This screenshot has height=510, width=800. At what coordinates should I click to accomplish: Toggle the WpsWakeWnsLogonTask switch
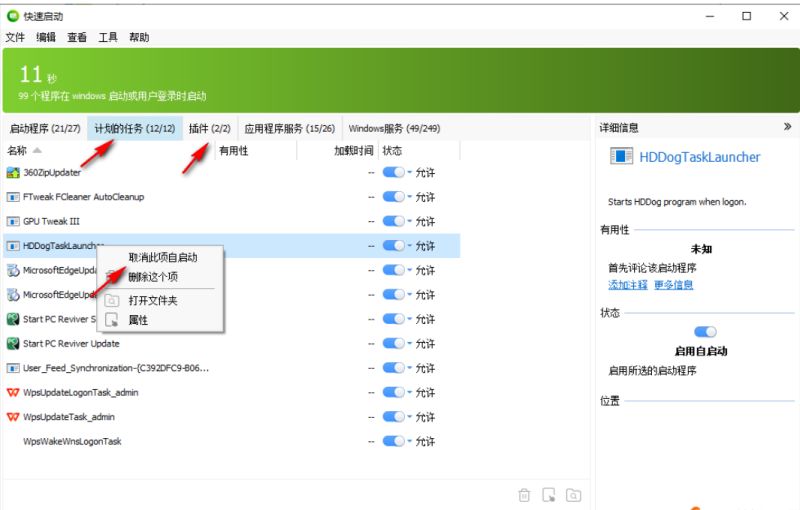coord(393,441)
